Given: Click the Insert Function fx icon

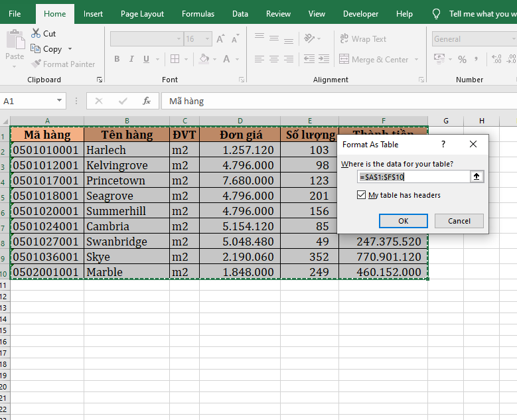Looking at the screenshot, I should (147, 102).
